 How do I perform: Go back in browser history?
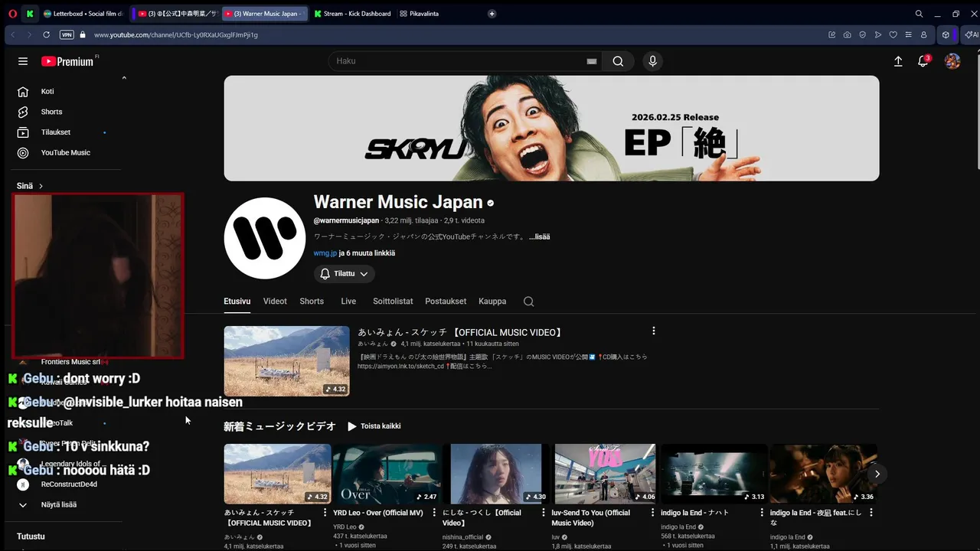pos(13,34)
